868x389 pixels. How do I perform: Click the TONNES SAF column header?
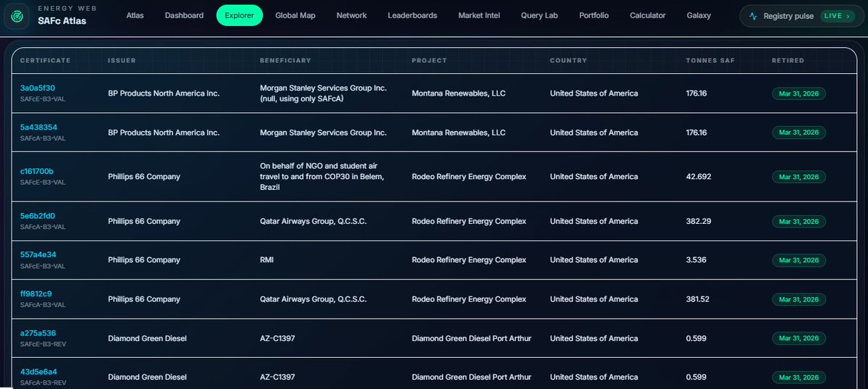710,60
